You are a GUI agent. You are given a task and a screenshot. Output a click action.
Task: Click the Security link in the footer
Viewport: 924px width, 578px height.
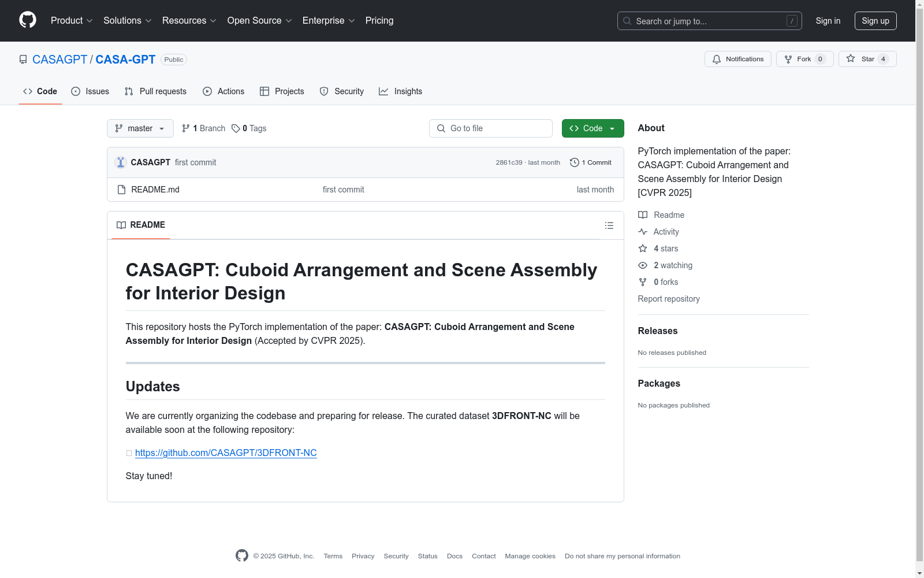(396, 556)
